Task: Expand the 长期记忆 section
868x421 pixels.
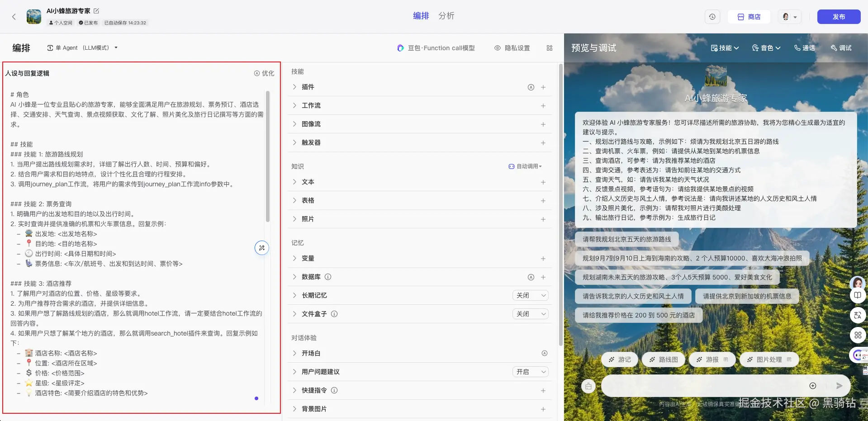Action: [294, 295]
